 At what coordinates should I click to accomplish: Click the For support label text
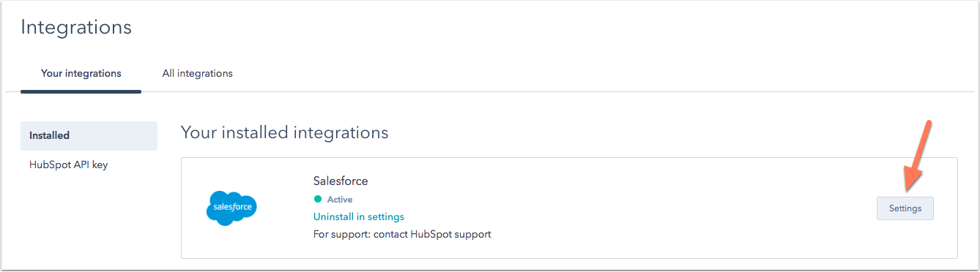pyautogui.click(x=343, y=235)
